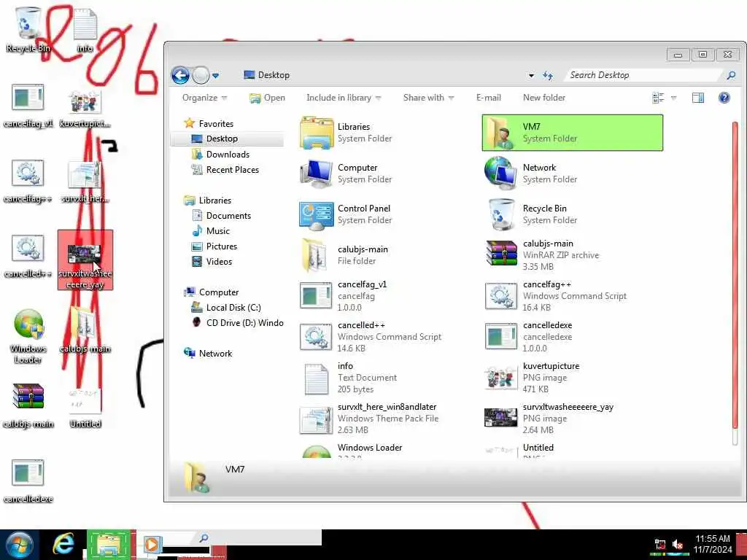Select the Libraries system folder icon
Viewport: 747px width, 560px height.
tap(317, 133)
